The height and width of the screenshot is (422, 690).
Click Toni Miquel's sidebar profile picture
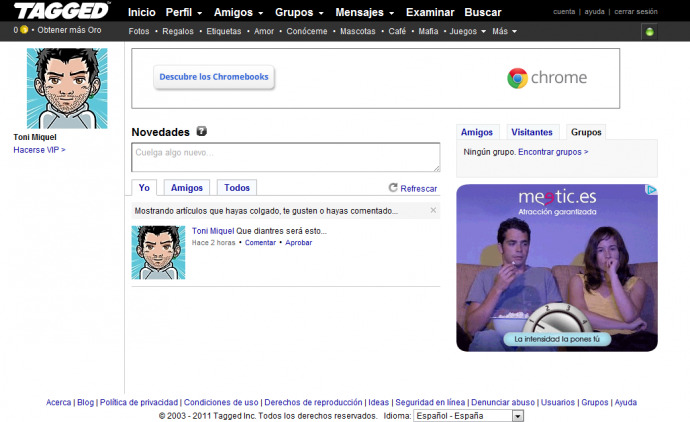67,89
